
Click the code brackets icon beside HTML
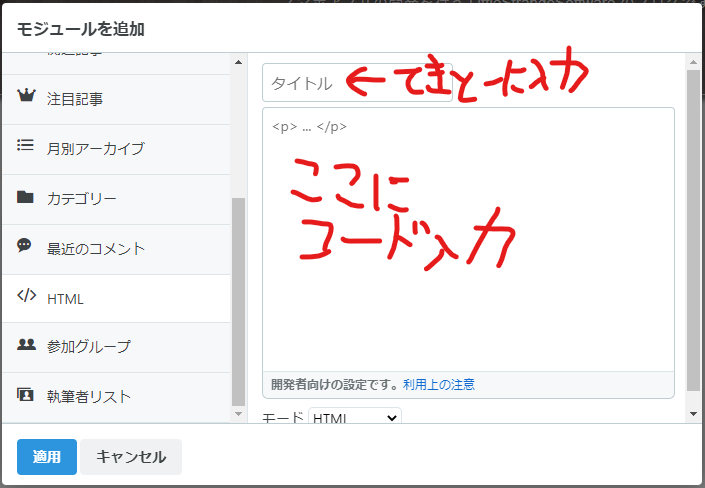[27, 295]
